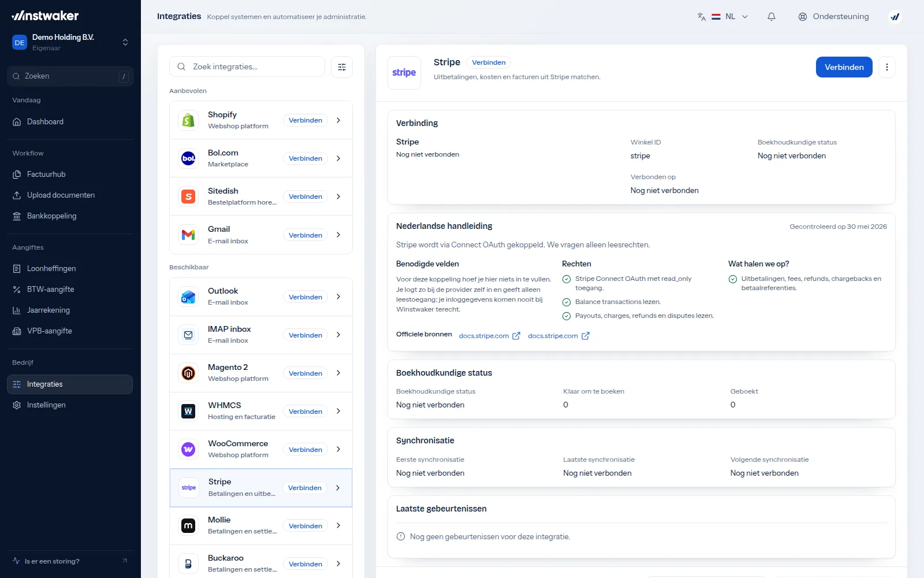Click the 'Klaar om te boeken' label
This screenshot has height=578, width=924.
click(x=594, y=391)
